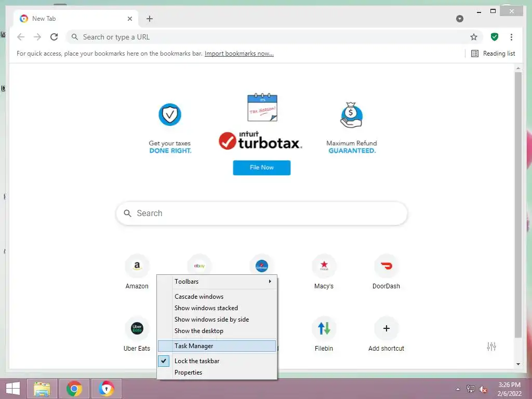Open the Reading list panel
The height and width of the screenshot is (399, 532).
pyautogui.click(x=494, y=54)
